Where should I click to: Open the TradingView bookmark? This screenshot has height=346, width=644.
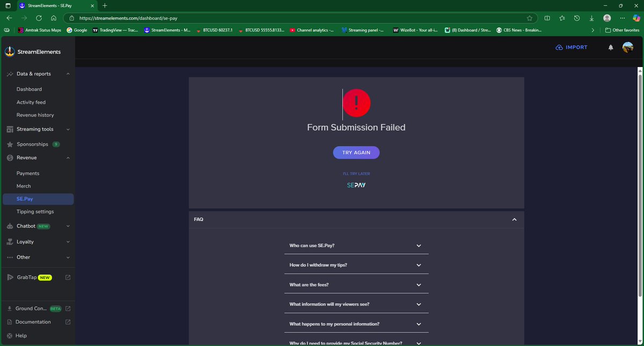[x=115, y=30]
